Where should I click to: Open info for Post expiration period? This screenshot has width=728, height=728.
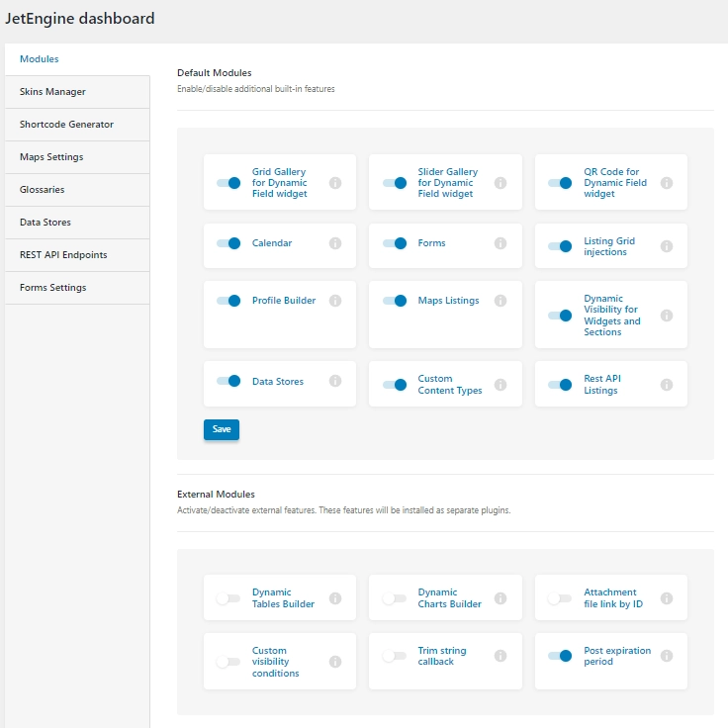tap(667, 656)
